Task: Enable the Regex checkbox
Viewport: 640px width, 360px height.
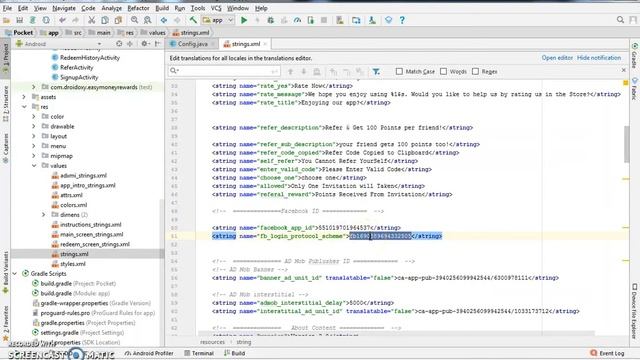Action: pyautogui.click(x=476, y=71)
